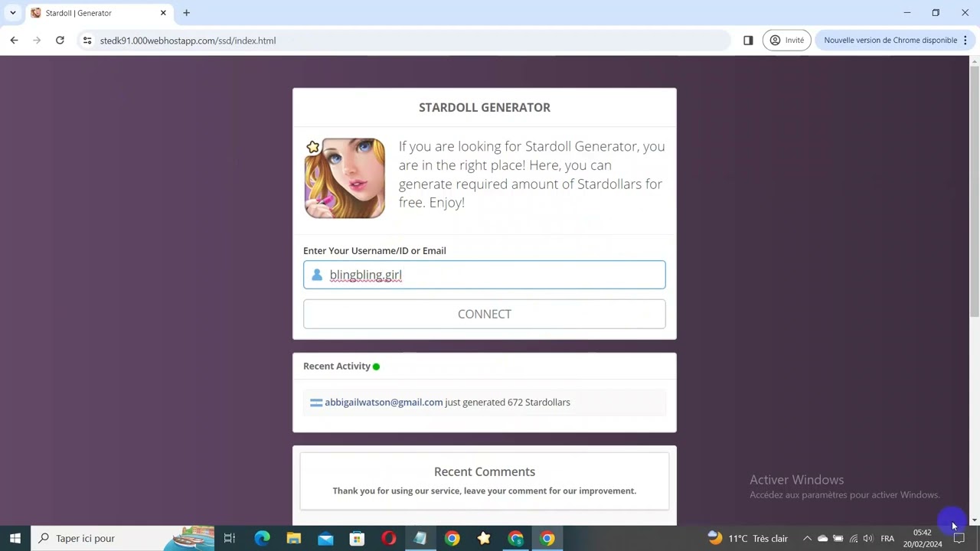Click the scrollbar down arrow
The image size is (980, 551).
tap(974, 520)
